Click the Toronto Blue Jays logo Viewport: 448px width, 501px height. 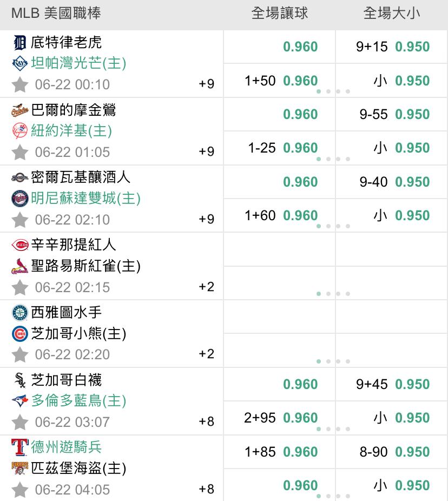[20, 401]
